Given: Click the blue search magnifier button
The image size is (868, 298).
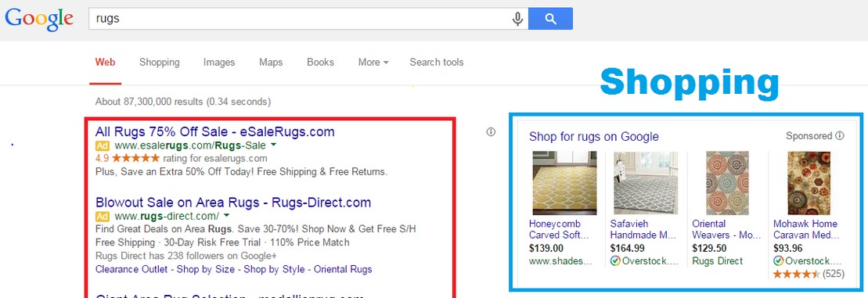Looking at the screenshot, I should point(550,19).
